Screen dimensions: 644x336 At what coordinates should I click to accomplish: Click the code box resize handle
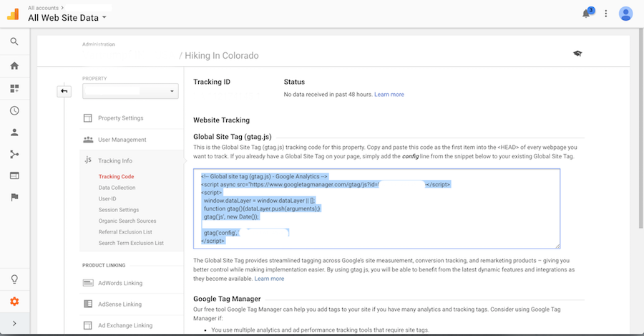click(x=557, y=246)
